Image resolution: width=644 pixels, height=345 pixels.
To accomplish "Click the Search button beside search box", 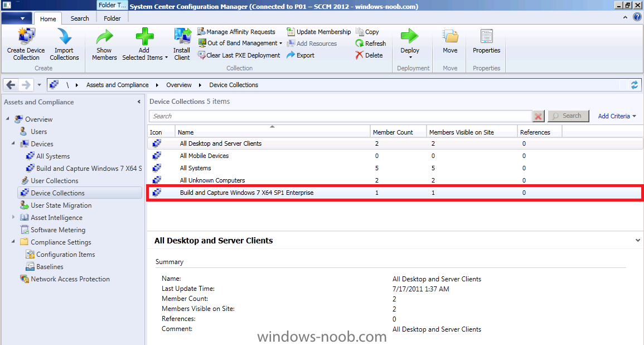I will pyautogui.click(x=568, y=116).
